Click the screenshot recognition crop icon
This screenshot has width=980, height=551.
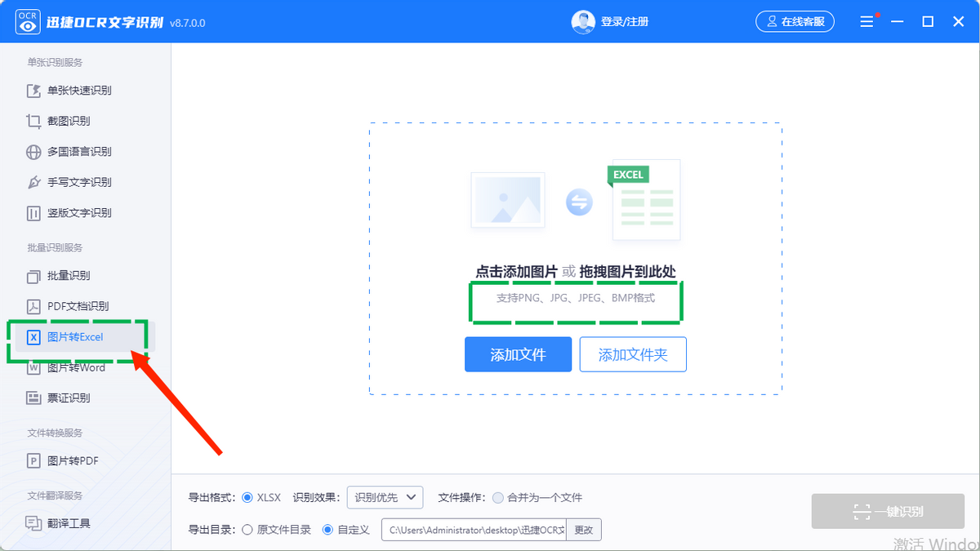(33, 121)
